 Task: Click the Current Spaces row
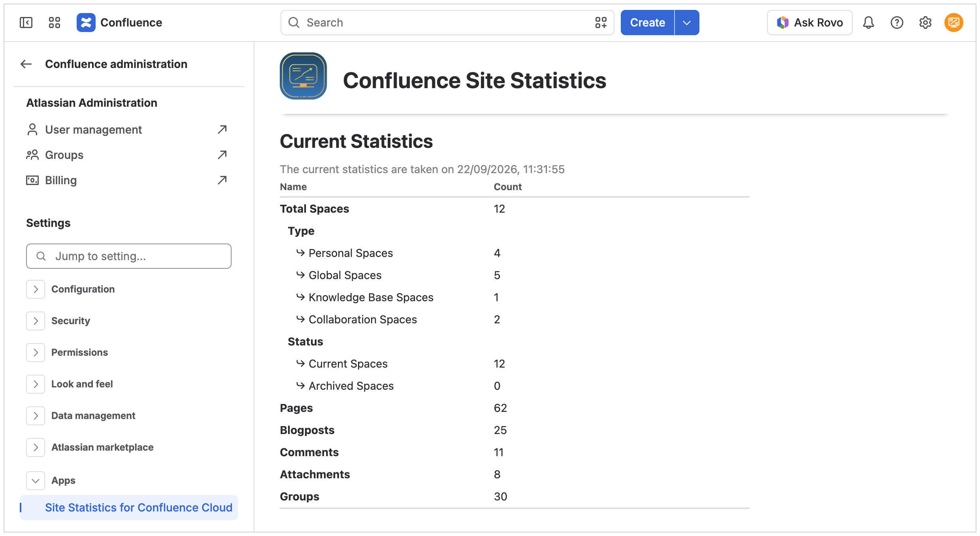point(514,364)
